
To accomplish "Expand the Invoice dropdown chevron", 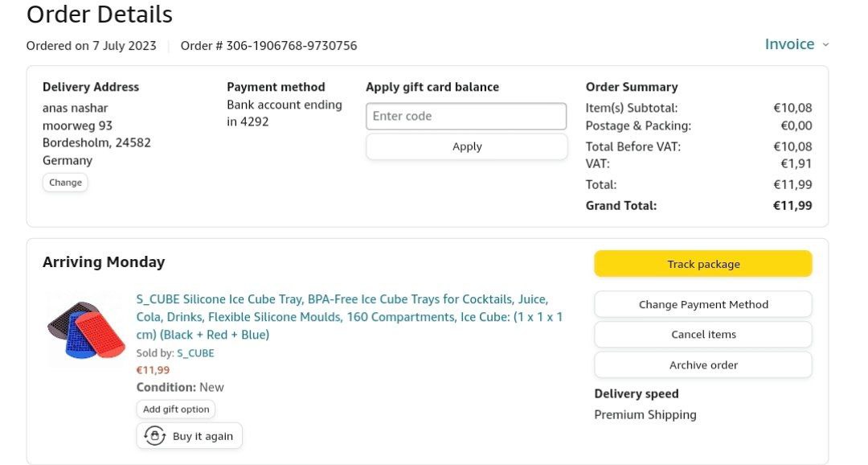I will (x=825, y=45).
